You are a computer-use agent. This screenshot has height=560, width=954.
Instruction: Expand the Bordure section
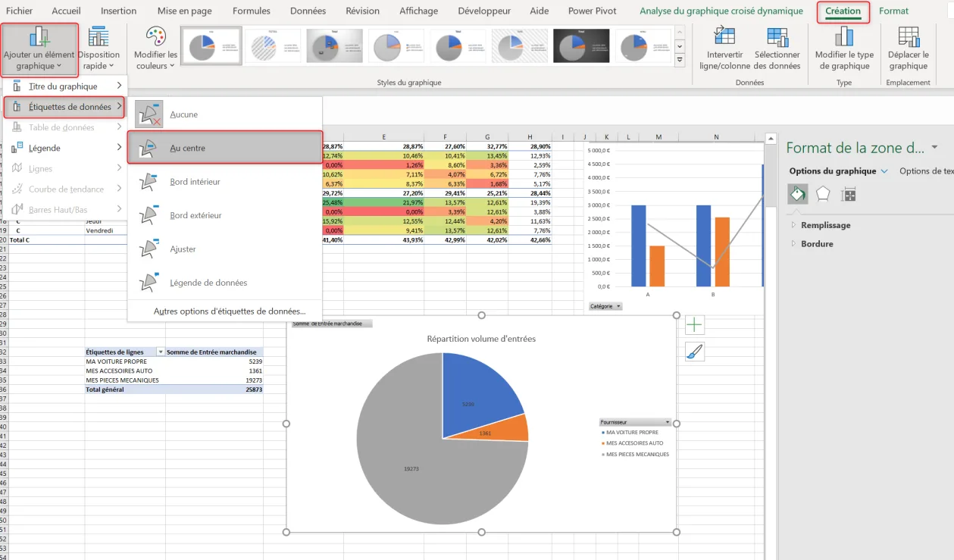pyautogui.click(x=817, y=244)
